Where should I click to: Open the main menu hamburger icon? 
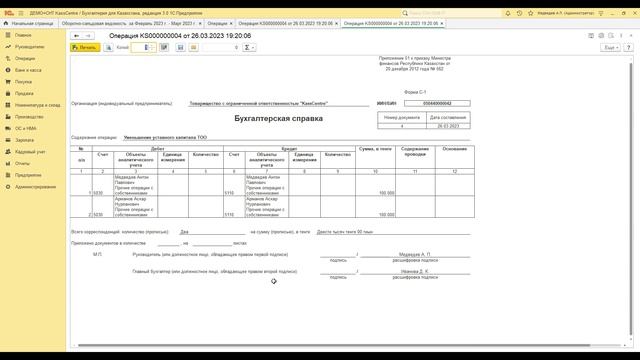[x=21, y=13]
